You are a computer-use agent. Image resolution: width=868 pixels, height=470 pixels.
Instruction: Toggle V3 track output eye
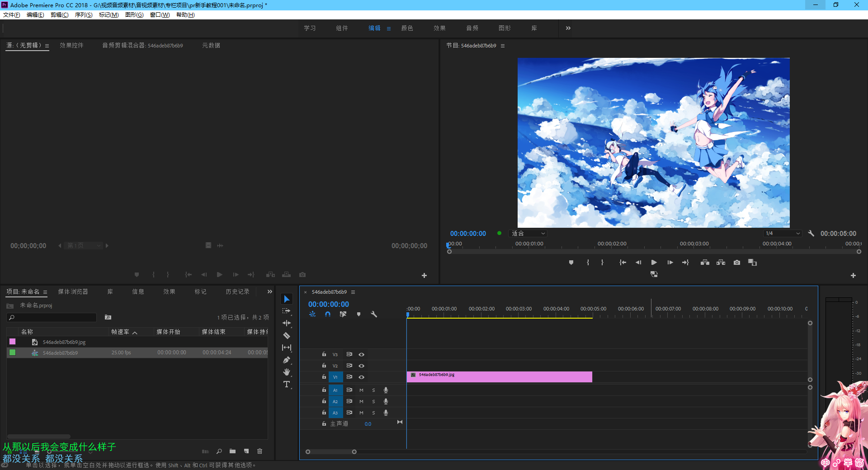[x=361, y=354]
